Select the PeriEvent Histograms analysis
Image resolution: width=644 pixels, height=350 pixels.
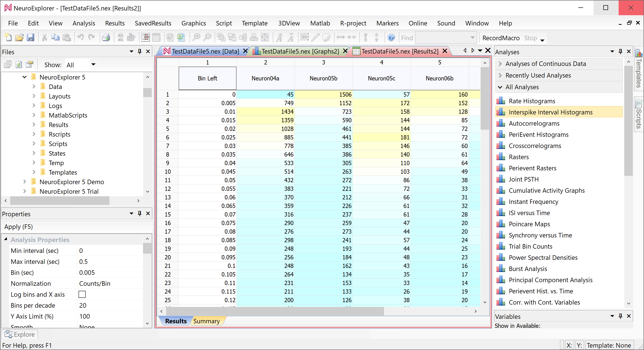[539, 135]
